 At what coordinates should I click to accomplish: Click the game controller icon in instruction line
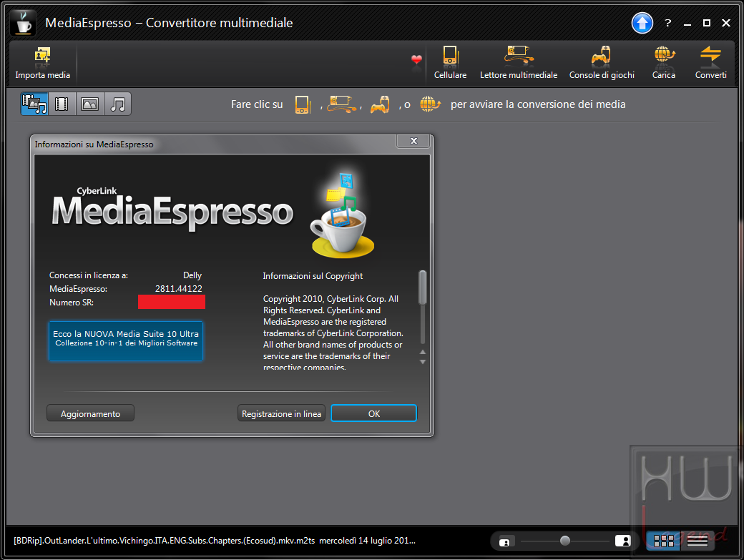pyautogui.click(x=380, y=104)
